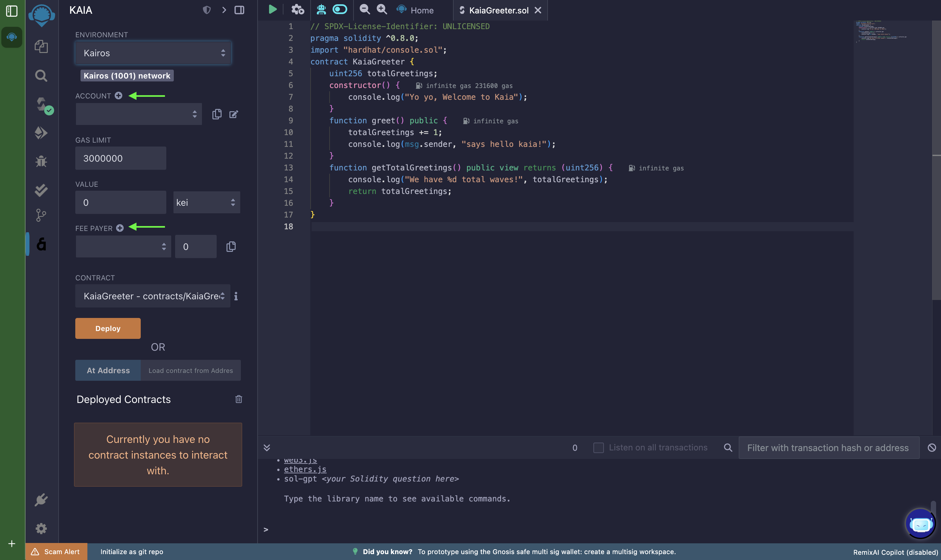Click the RemixAI robot icon in toolbar

point(321,9)
